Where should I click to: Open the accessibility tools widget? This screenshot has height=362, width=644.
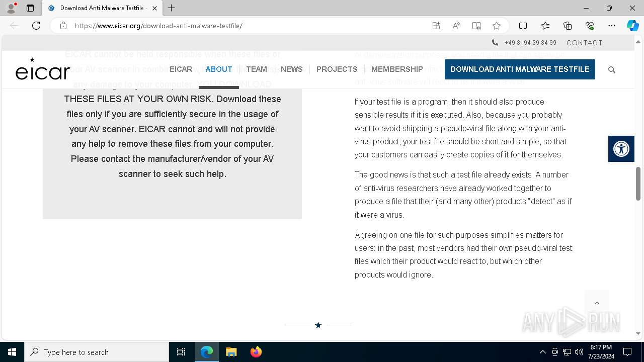point(621,149)
